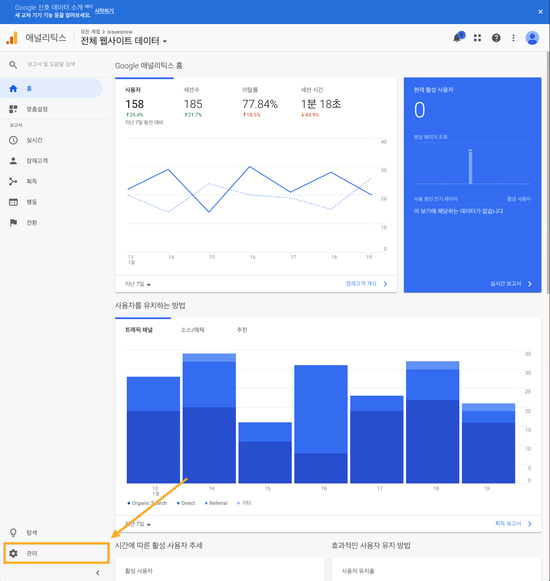This screenshot has height=581, width=550.
Task: Open the Google apps grid icon
Action: (477, 38)
